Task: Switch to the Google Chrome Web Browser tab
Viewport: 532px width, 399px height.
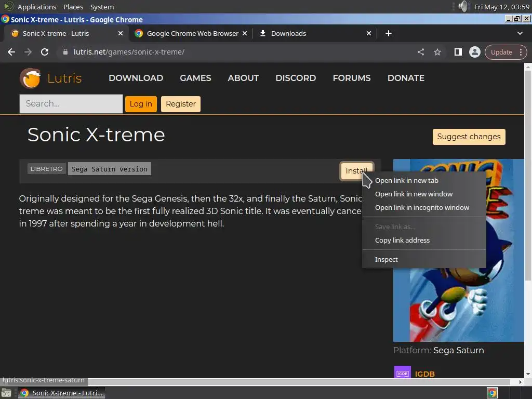Action: click(192, 33)
